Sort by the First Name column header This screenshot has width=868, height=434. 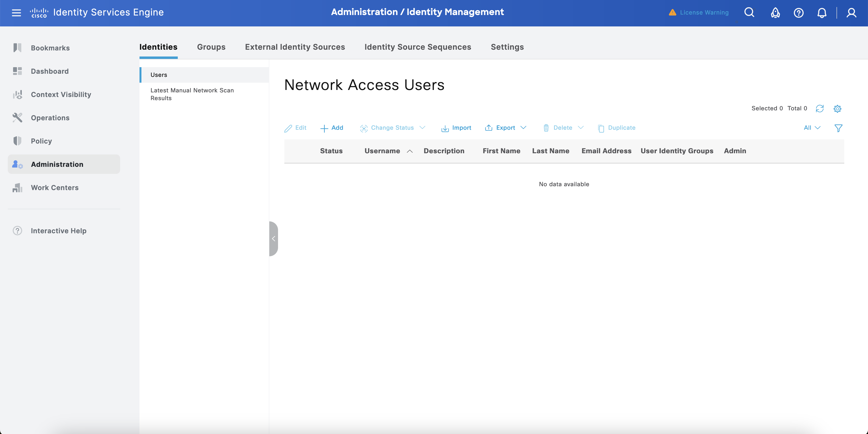[x=501, y=151]
